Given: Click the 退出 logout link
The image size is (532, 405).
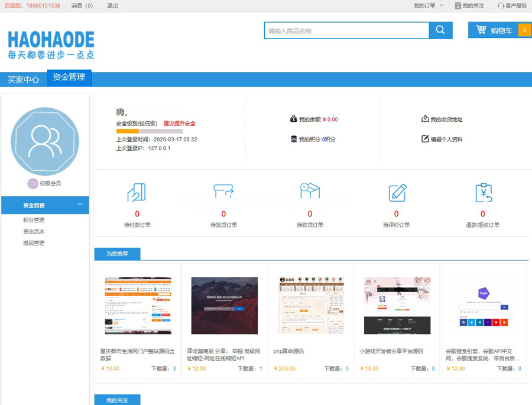Looking at the screenshot, I should [112, 6].
